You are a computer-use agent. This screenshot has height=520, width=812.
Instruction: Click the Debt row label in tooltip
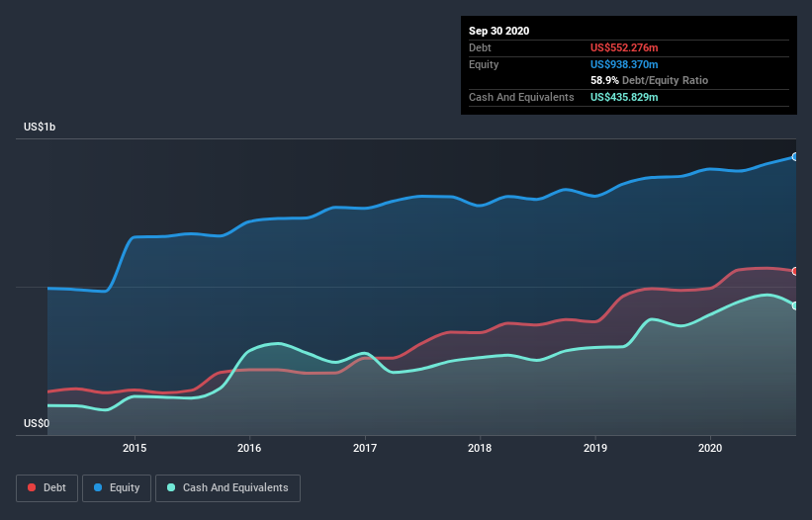[480, 47]
